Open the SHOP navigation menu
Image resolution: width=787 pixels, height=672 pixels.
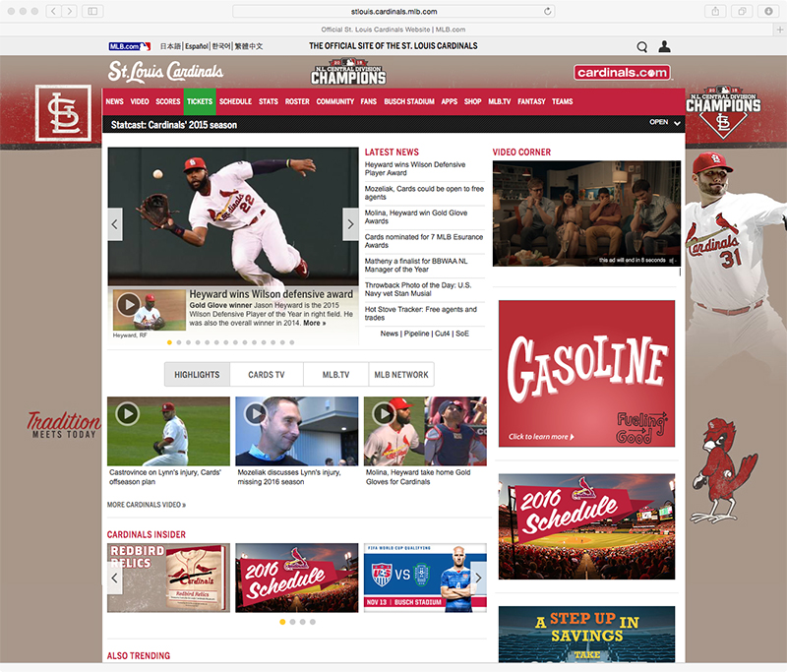tap(473, 101)
